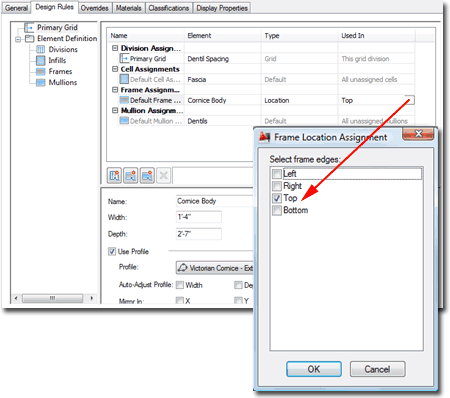The image size is (450, 398).
Task: Click the Fascia element cell
Action: (222, 79)
